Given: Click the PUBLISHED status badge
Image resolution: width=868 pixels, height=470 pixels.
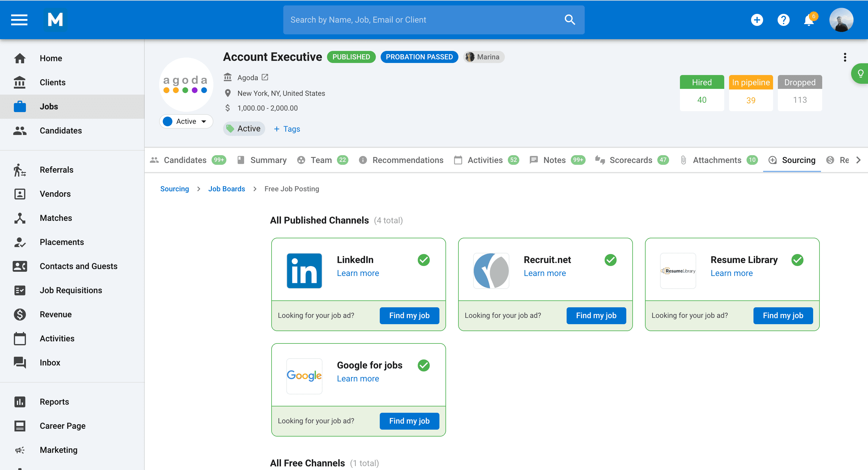Looking at the screenshot, I should tap(351, 57).
